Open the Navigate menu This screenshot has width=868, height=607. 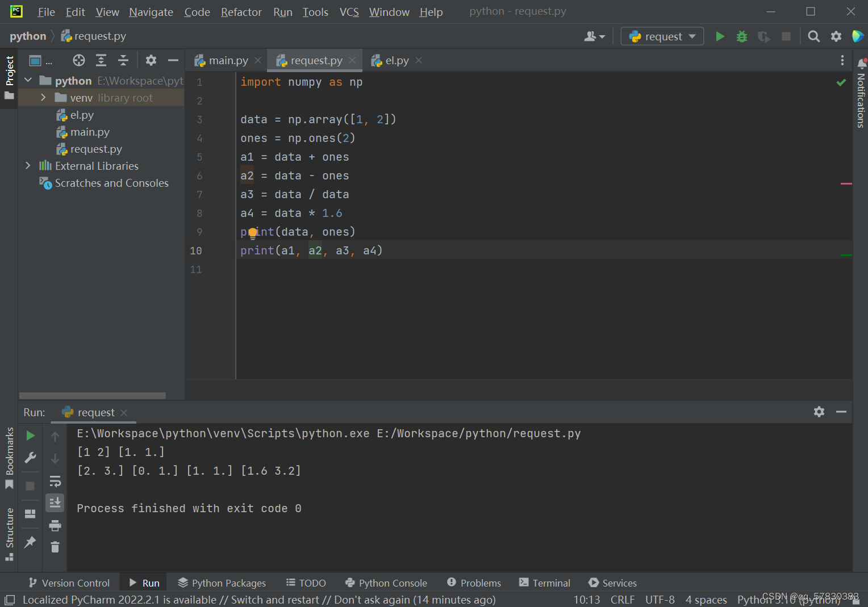coord(151,12)
